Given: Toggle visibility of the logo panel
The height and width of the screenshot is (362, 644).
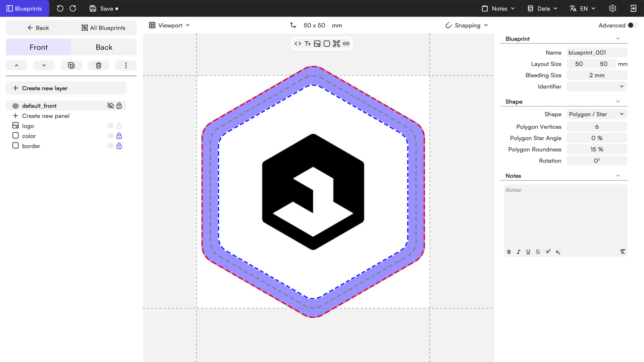Looking at the screenshot, I should 110,126.
